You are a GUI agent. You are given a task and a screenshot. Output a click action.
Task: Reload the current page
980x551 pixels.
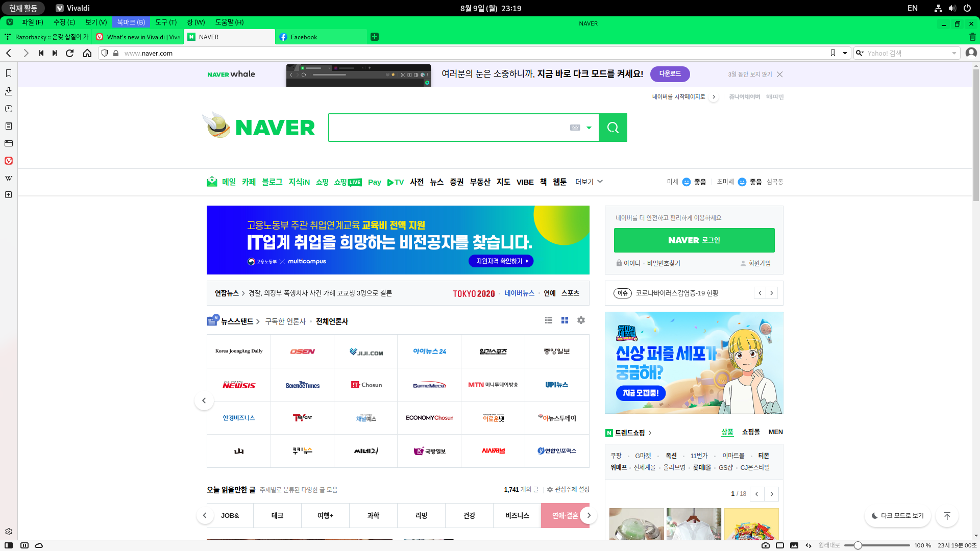(x=70, y=53)
